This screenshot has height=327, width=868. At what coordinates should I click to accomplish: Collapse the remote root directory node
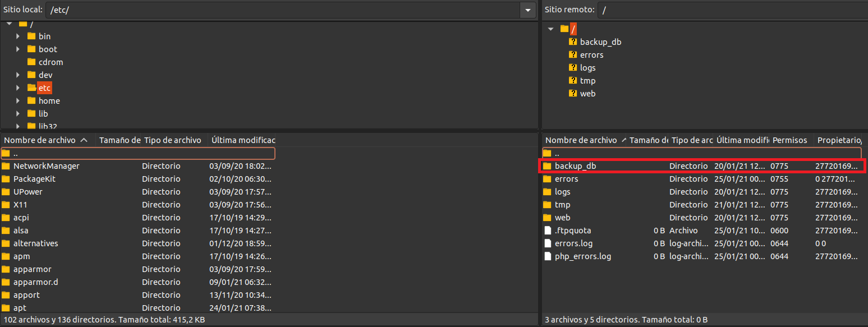tap(551, 29)
